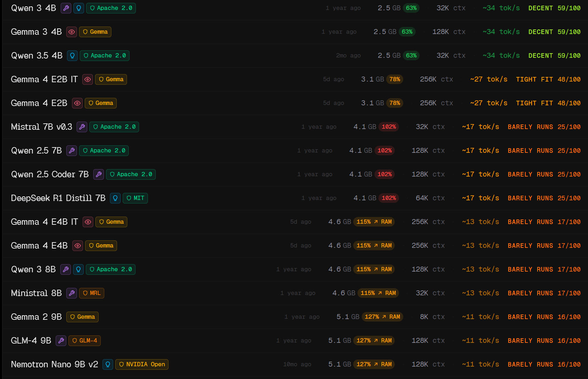
Task: Open the "Qwen 3.5 4B" model name
Action: click(37, 56)
